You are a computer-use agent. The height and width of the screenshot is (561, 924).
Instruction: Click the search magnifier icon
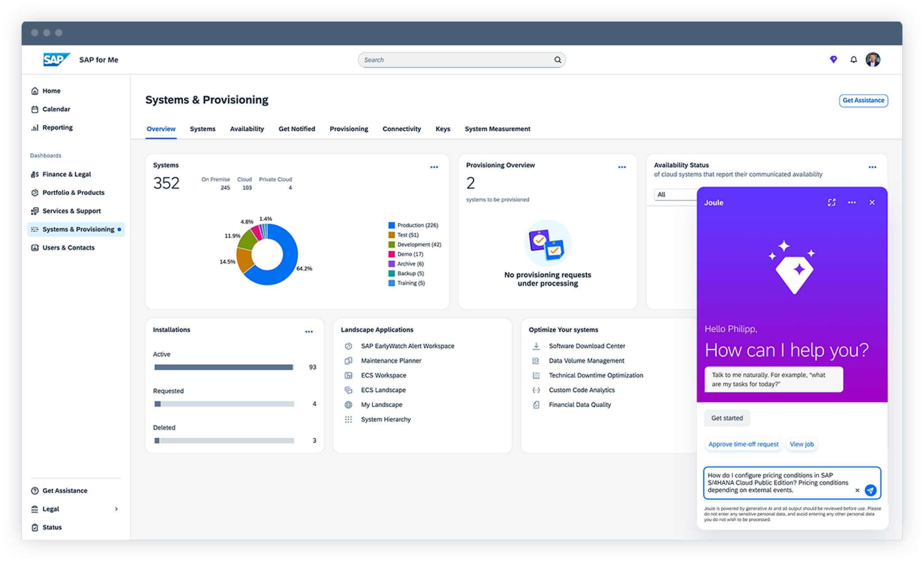click(557, 60)
